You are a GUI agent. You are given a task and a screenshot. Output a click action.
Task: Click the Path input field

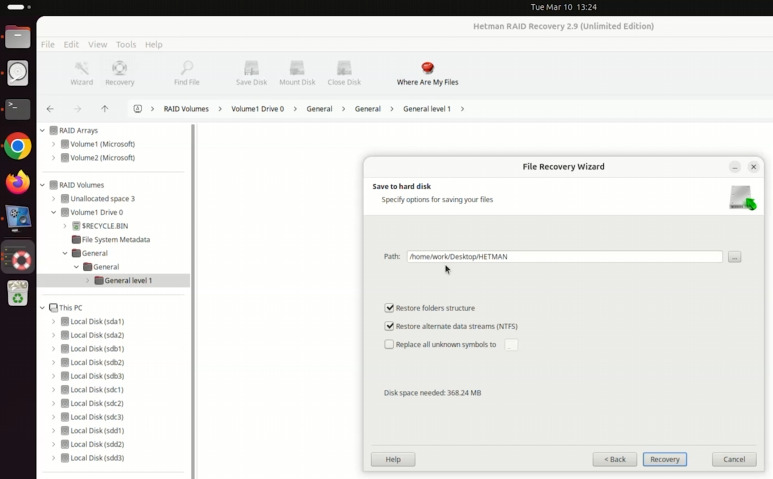[x=564, y=257]
